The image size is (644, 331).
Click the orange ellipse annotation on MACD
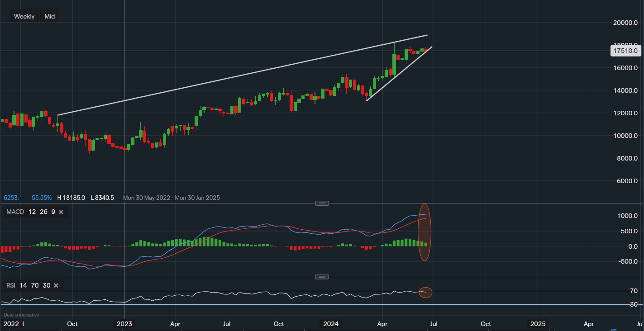click(x=425, y=232)
